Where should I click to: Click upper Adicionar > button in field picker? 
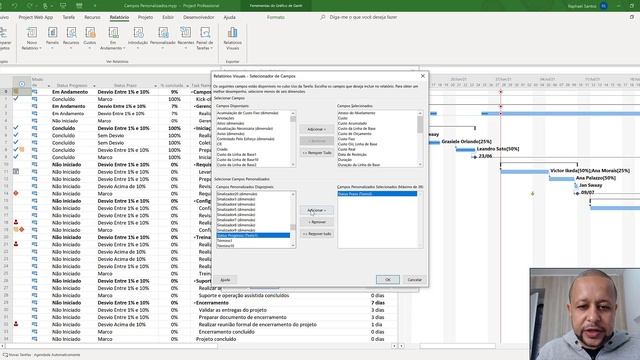coord(316,129)
